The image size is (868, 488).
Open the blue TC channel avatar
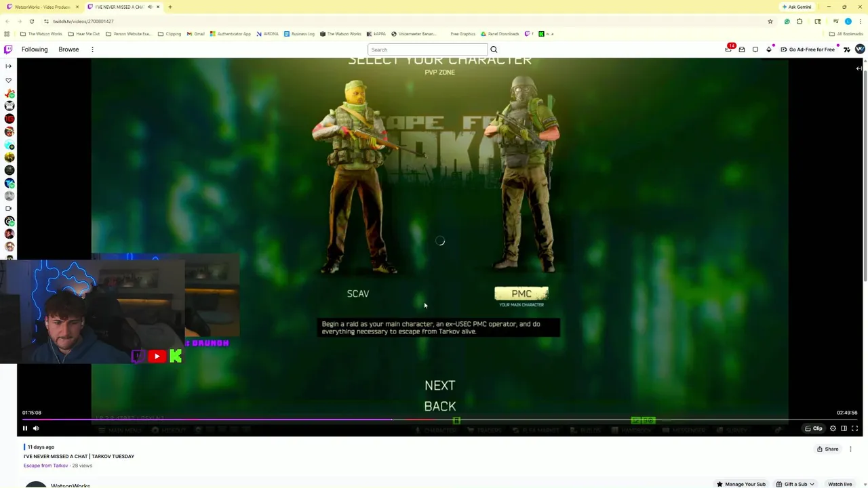9,183
